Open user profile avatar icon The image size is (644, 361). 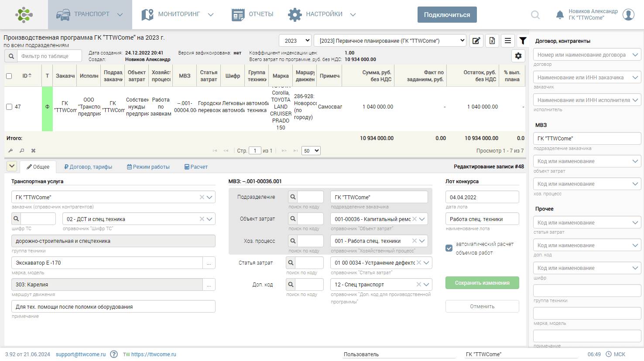click(628, 14)
